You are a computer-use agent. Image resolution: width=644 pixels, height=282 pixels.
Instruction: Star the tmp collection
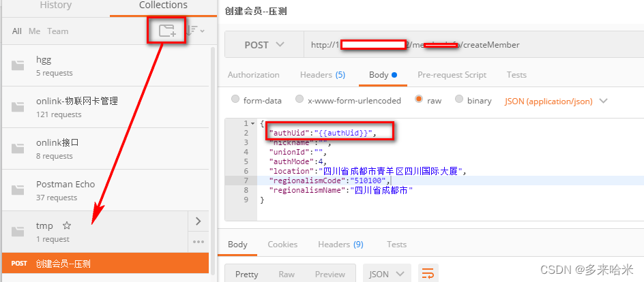(67, 225)
